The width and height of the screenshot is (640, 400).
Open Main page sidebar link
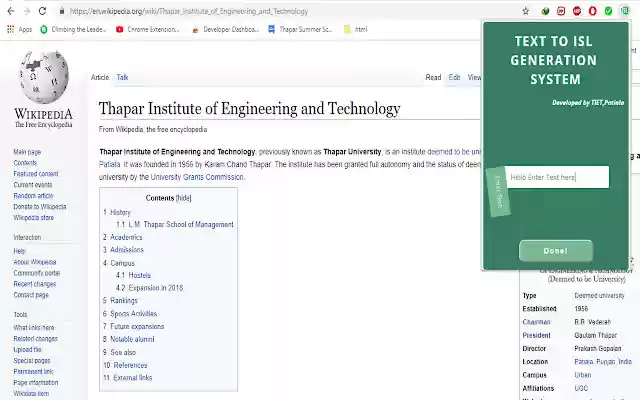pos(27,152)
